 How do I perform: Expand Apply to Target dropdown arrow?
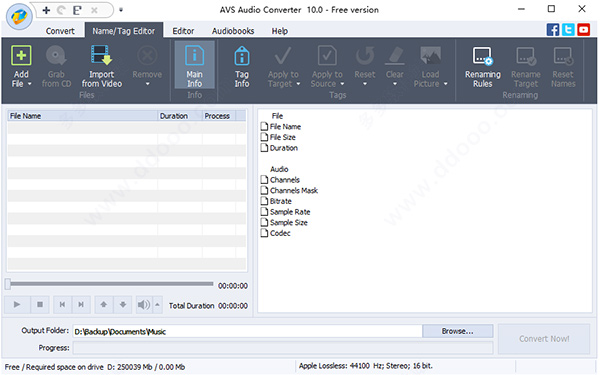pos(298,84)
